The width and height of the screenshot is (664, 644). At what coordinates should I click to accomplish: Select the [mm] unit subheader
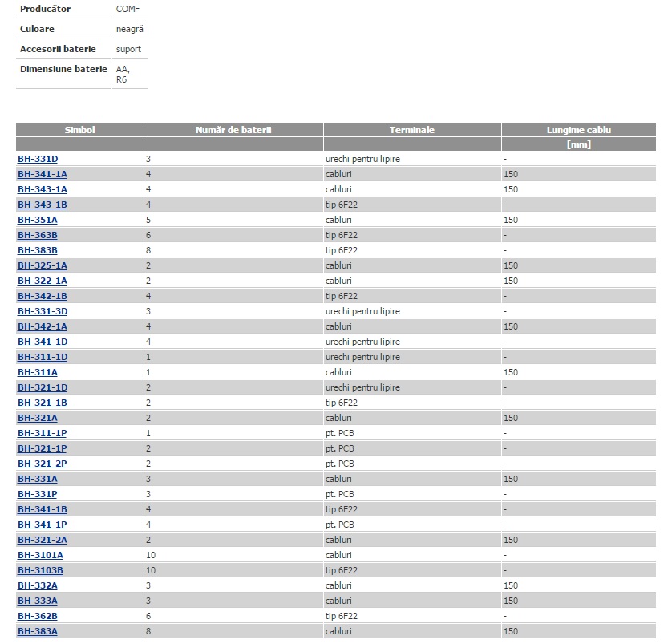(x=579, y=144)
